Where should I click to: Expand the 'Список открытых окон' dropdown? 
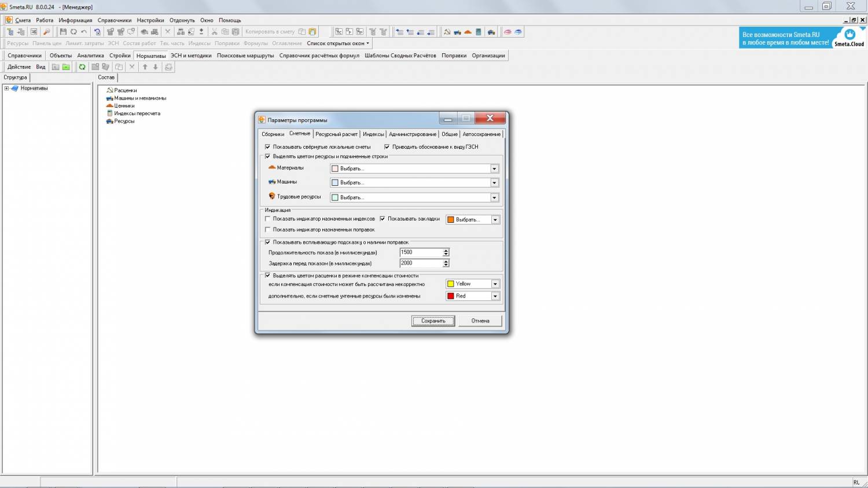click(338, 43)
